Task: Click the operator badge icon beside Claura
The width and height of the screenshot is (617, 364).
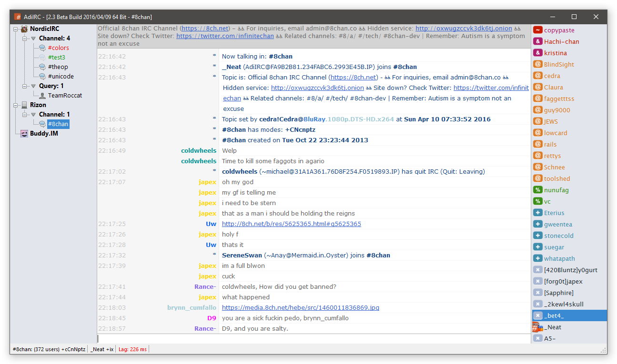Action: pos(537,87)
